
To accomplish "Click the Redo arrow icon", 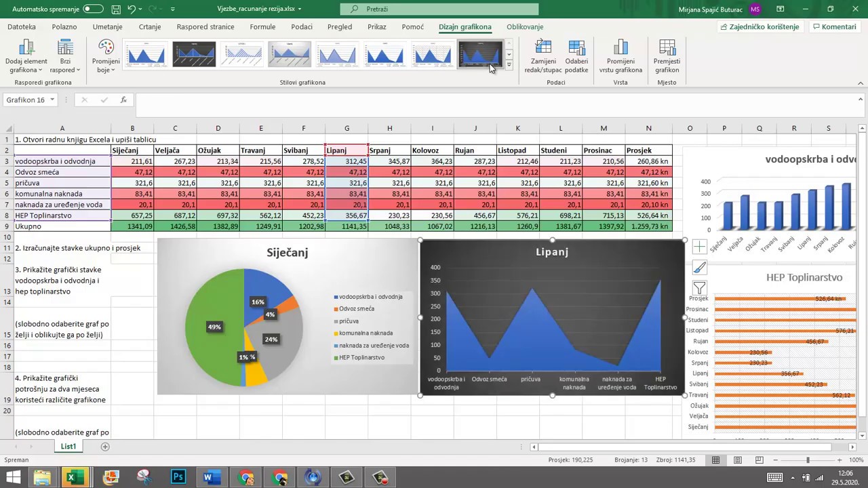I will 153,9.
